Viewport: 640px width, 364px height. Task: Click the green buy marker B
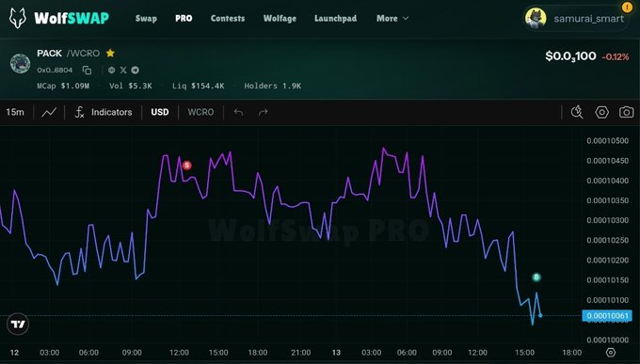tap(536, 277)
